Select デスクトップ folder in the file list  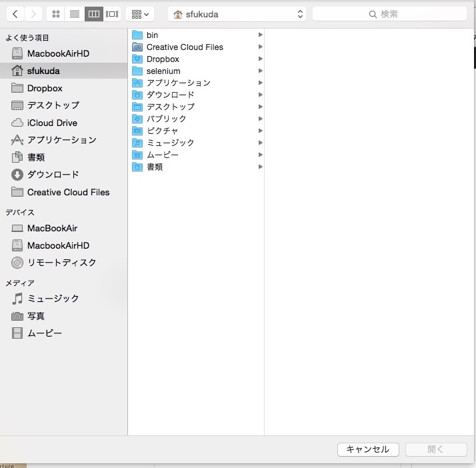196,107
